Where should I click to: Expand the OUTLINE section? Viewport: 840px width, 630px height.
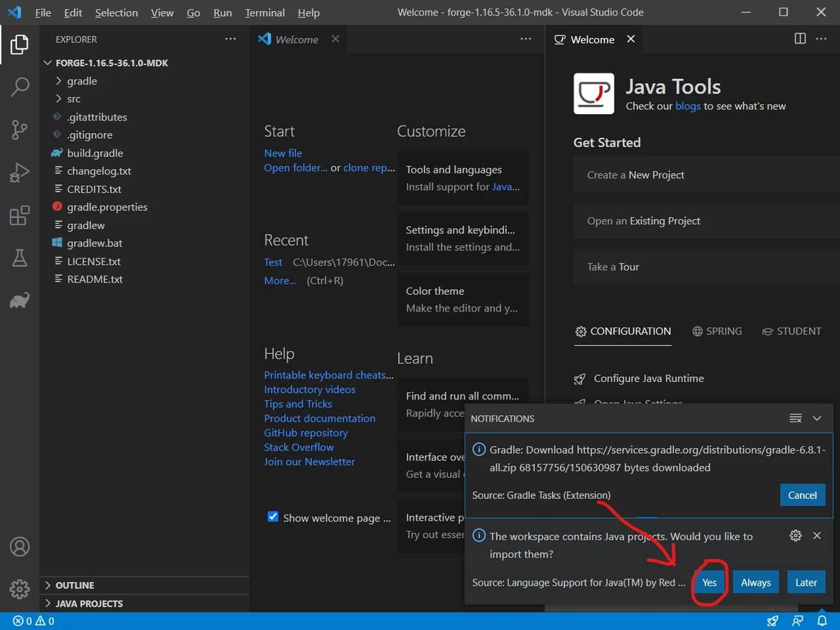75,586
